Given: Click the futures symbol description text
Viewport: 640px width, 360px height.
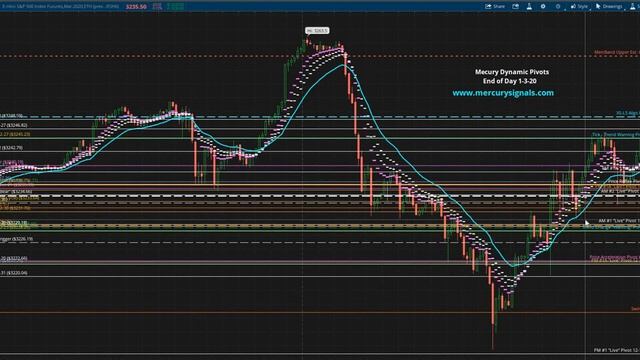Looking at the screenshot, I should pos(60,7).
